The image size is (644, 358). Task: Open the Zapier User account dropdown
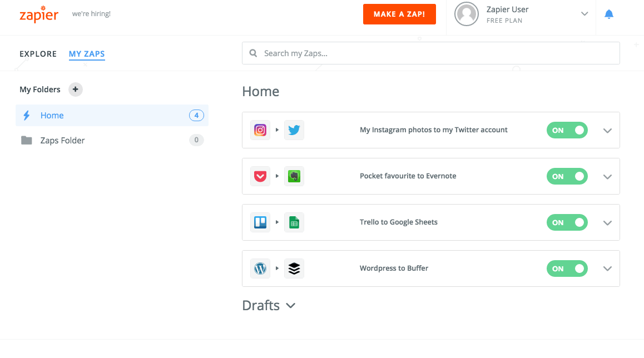click(x=584, y=14)
